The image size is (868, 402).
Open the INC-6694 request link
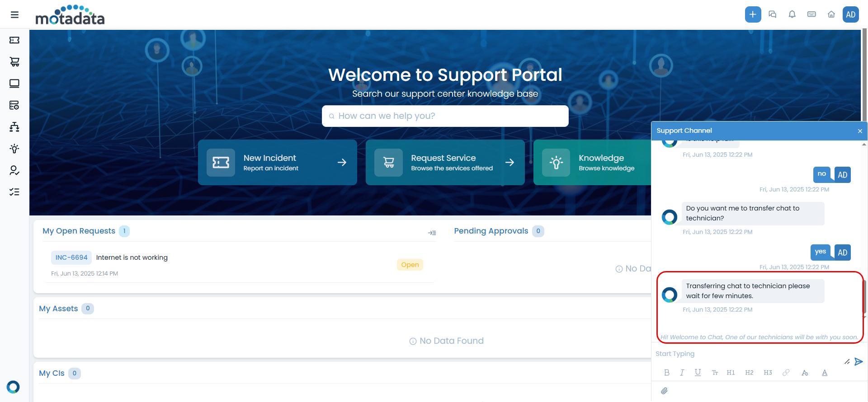(71, 257)
